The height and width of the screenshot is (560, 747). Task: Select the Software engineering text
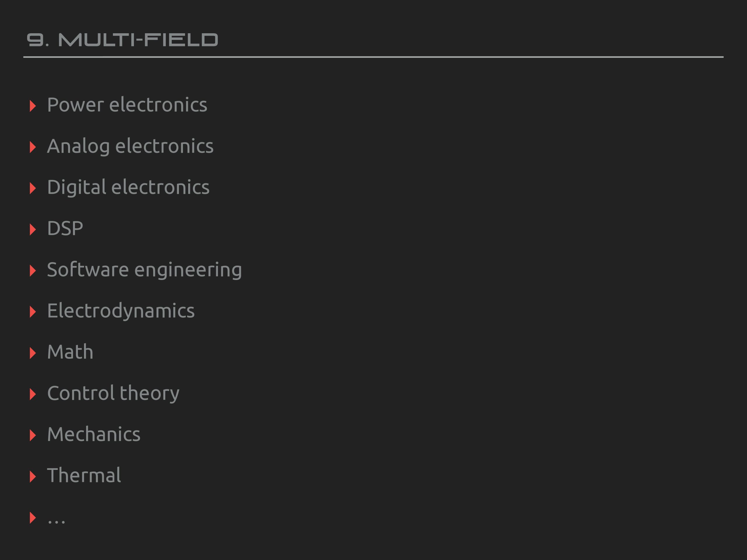(144, 270)
